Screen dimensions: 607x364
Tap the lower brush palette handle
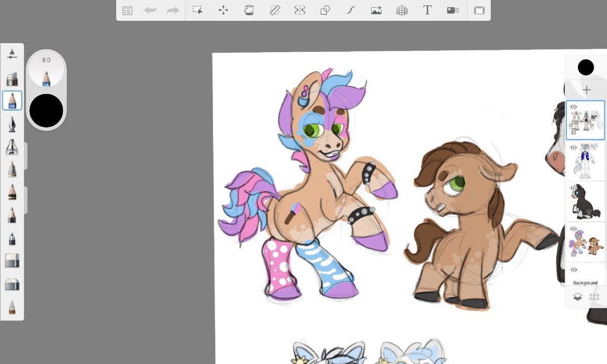point(26,200)
